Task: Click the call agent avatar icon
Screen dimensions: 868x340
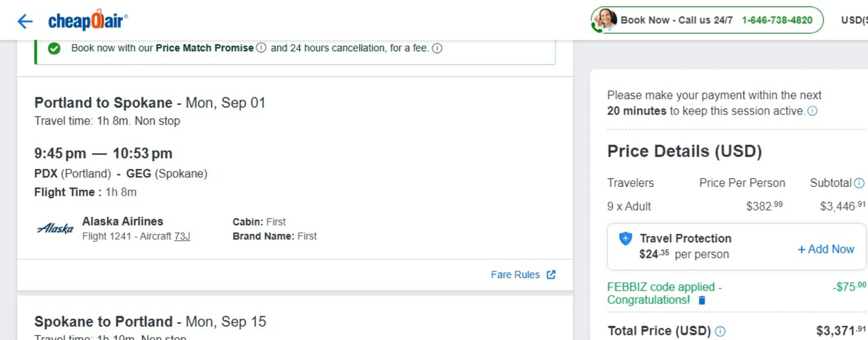Action: [x=605, y=20]
